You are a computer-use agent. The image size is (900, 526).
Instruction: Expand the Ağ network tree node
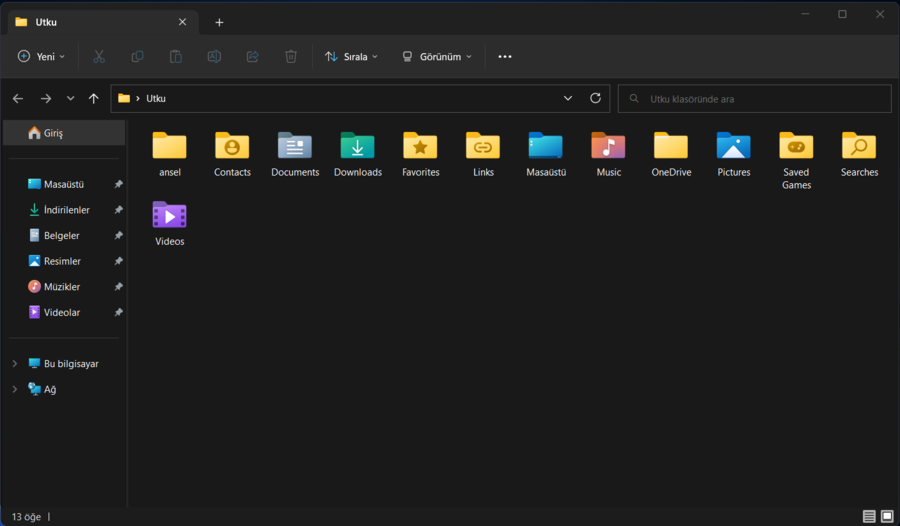click(15, 389)
